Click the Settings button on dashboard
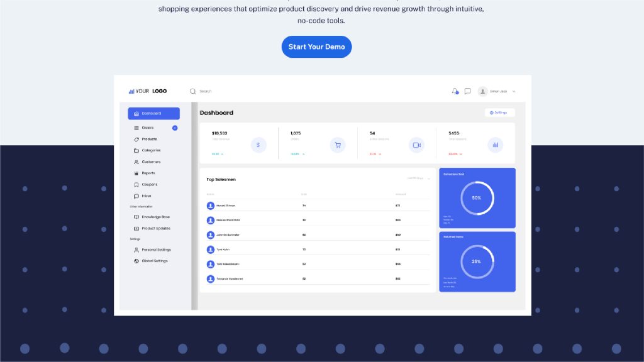 499,112
